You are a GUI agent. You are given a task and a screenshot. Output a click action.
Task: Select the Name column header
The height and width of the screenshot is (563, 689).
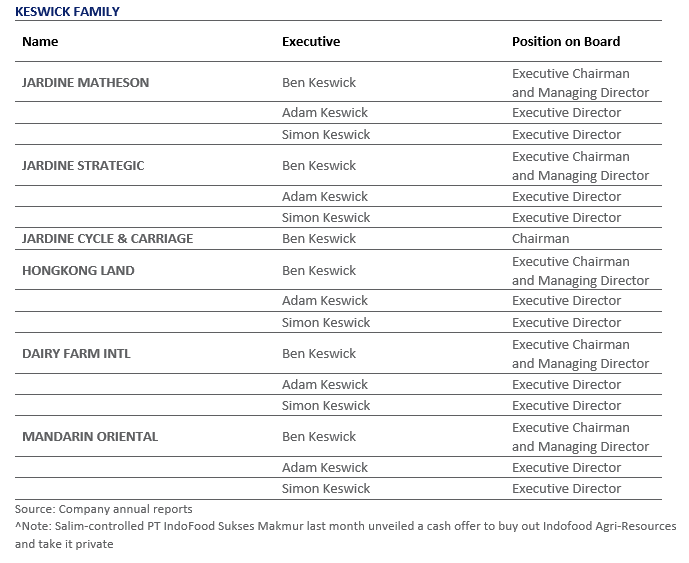click(40, 41)
